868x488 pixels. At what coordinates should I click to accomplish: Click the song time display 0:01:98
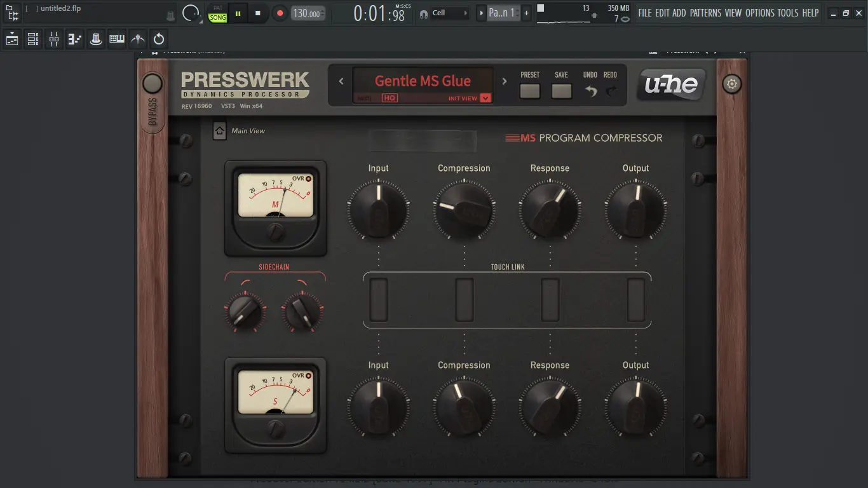pyautogui.click(x=379, y=13)
